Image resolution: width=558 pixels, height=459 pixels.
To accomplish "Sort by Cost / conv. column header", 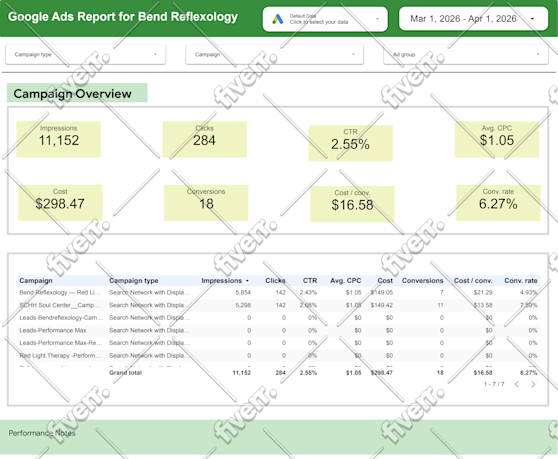I will coord(473,280).
